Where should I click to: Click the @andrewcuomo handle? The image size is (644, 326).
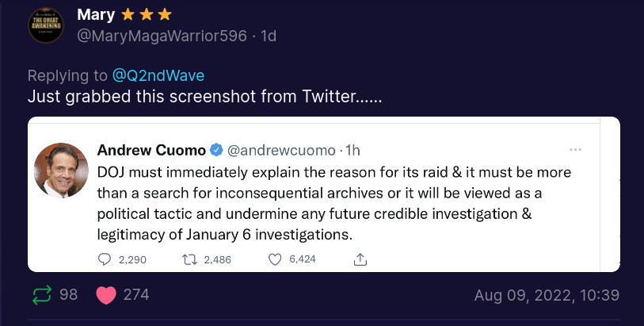[281, 150]
